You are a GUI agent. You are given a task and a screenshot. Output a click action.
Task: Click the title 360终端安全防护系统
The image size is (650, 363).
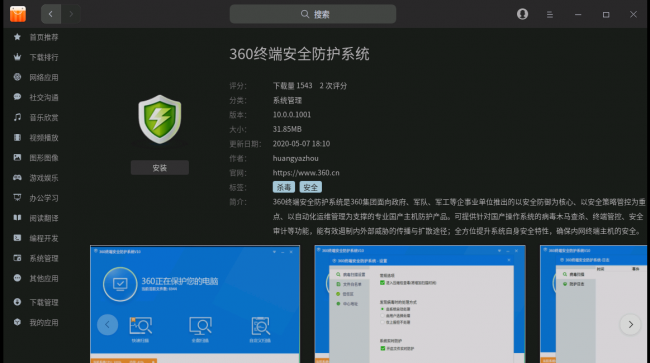299,54
